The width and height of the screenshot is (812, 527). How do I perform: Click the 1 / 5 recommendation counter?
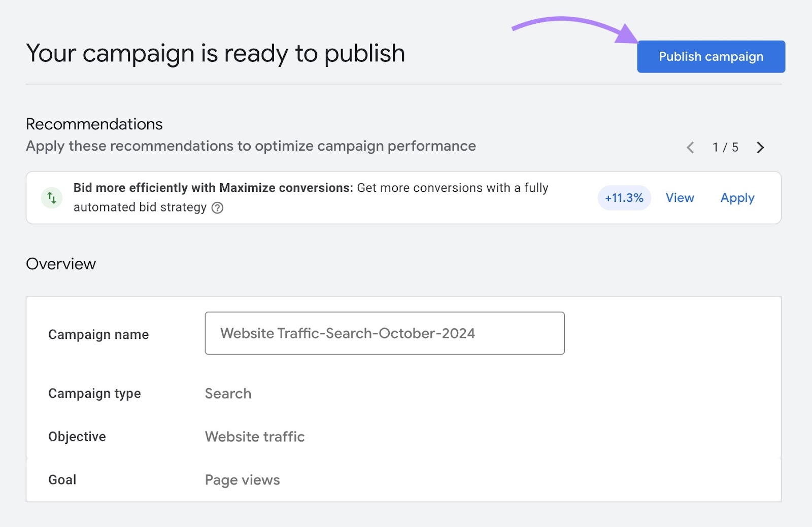click(725, 148)
